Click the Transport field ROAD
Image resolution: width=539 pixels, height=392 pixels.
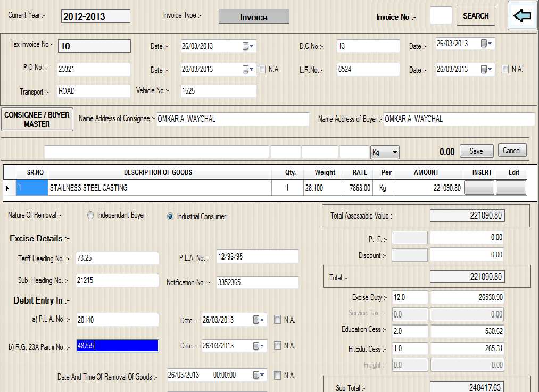[94, 91]
